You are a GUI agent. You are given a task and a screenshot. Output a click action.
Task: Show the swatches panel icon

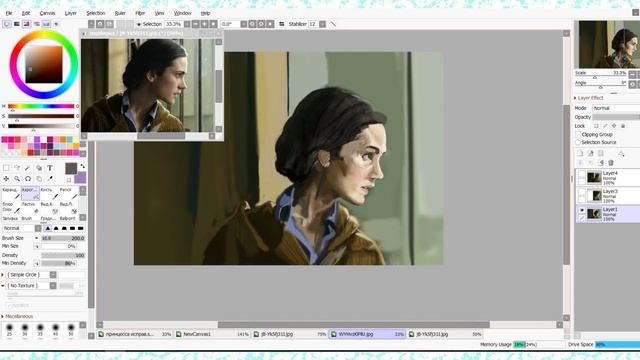point(46,24)
